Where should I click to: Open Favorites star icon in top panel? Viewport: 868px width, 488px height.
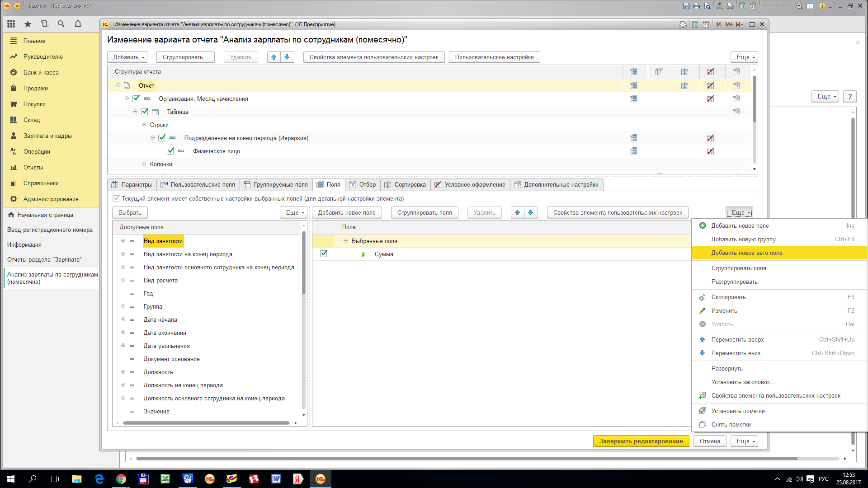[28, 24]
